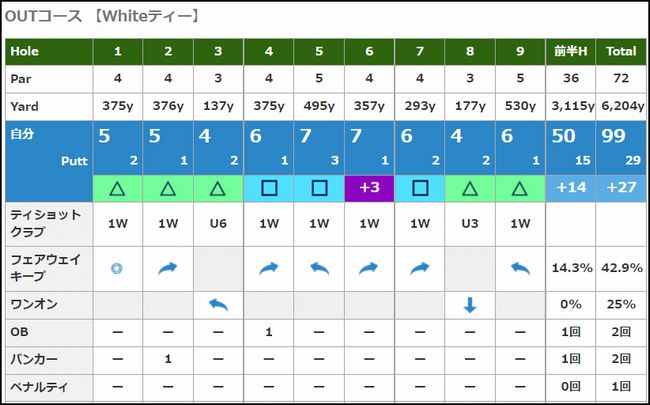
Task: Click the hole 9 fairway left-curve arrow
Action: [x=520, y=268]
